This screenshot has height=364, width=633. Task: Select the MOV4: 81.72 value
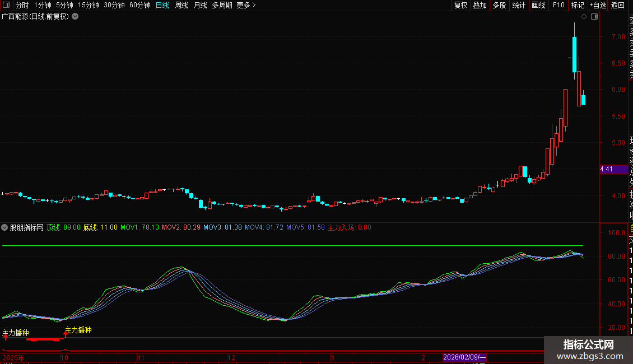[x=264, y=227]
